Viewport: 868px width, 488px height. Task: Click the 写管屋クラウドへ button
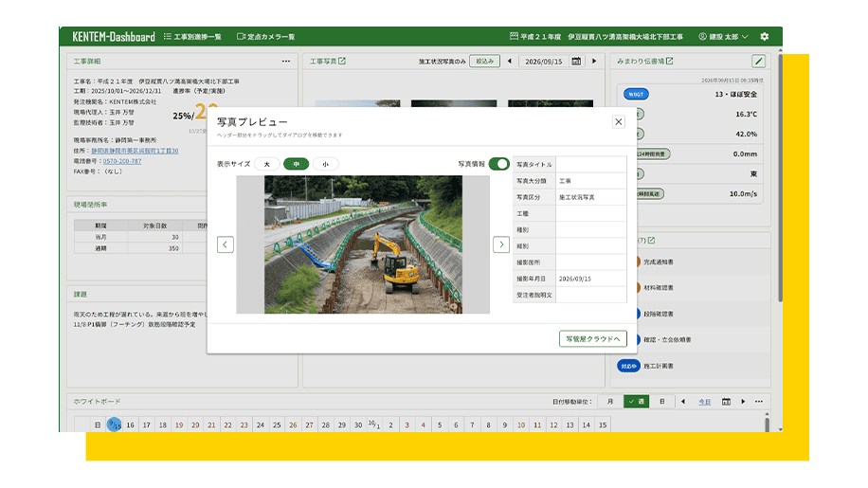click(x=593, y=338)
